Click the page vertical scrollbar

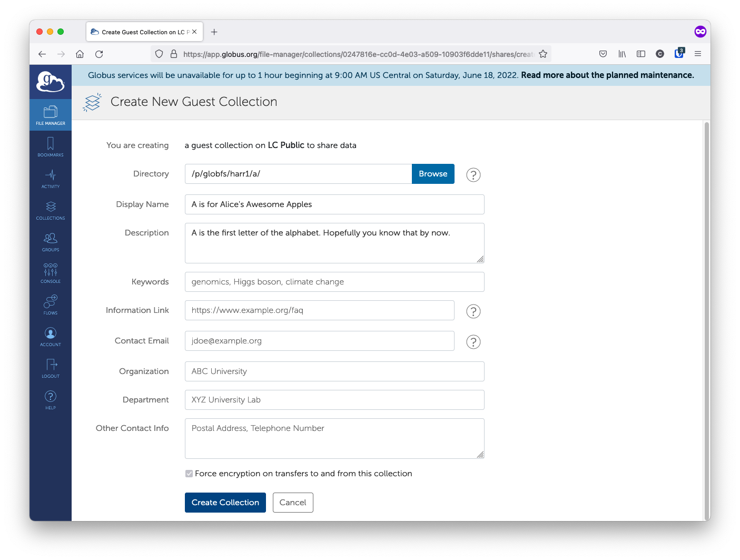point(707,320)
